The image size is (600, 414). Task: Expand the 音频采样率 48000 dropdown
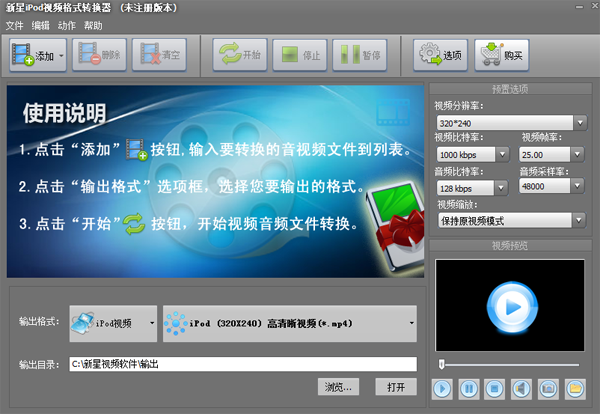pos(577,186)
